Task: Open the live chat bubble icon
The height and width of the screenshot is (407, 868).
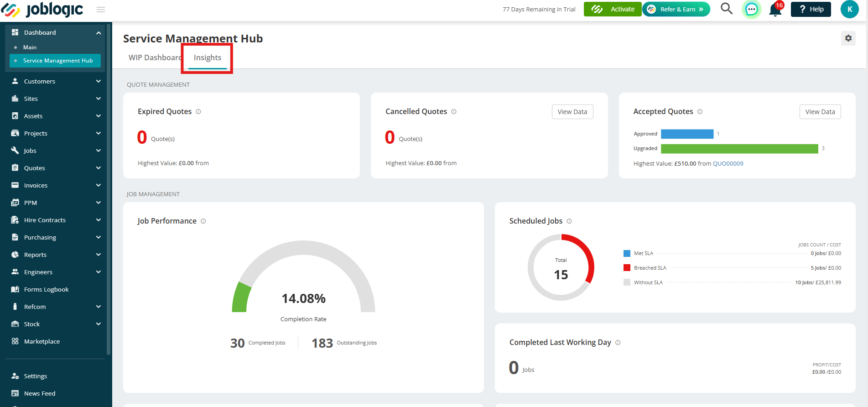Action: pos(751,9)
